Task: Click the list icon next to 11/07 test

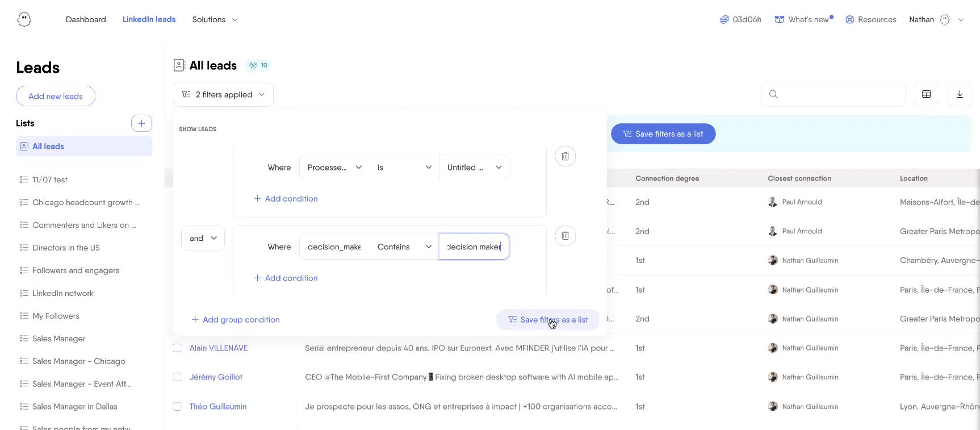Action: click(24, 179)
